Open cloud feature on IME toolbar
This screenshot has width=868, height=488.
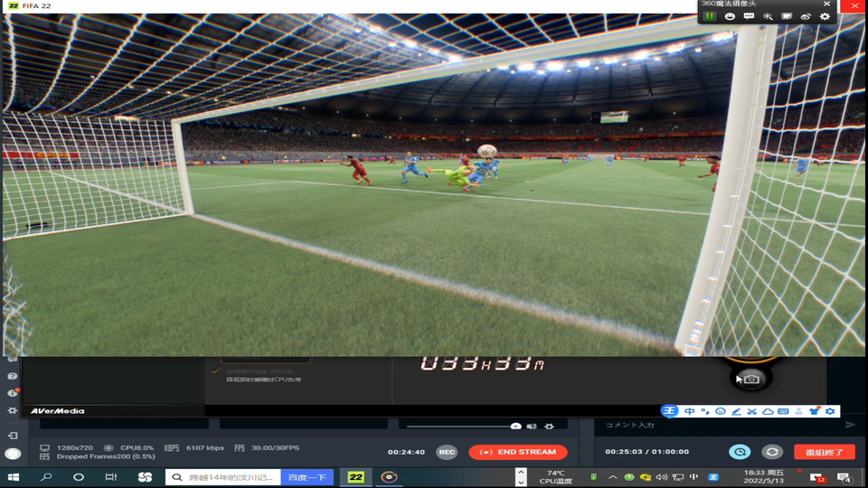tap(768, 411)
